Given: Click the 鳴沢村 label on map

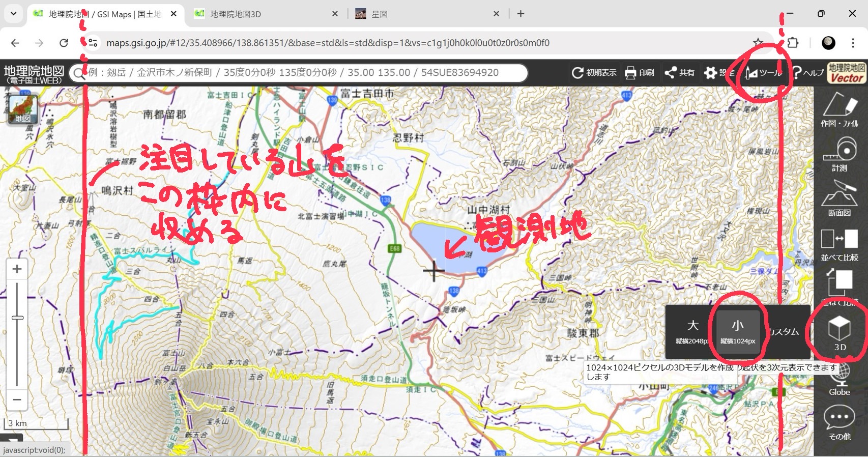Looking at the screenshot, I should 118,190.
